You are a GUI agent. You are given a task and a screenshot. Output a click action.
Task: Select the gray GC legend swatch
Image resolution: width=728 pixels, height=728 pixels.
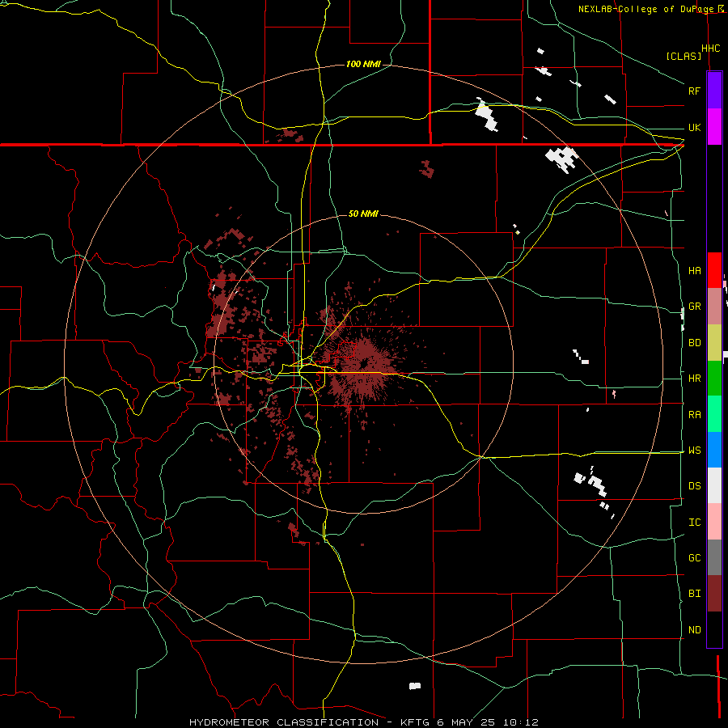tap(714, 557)
